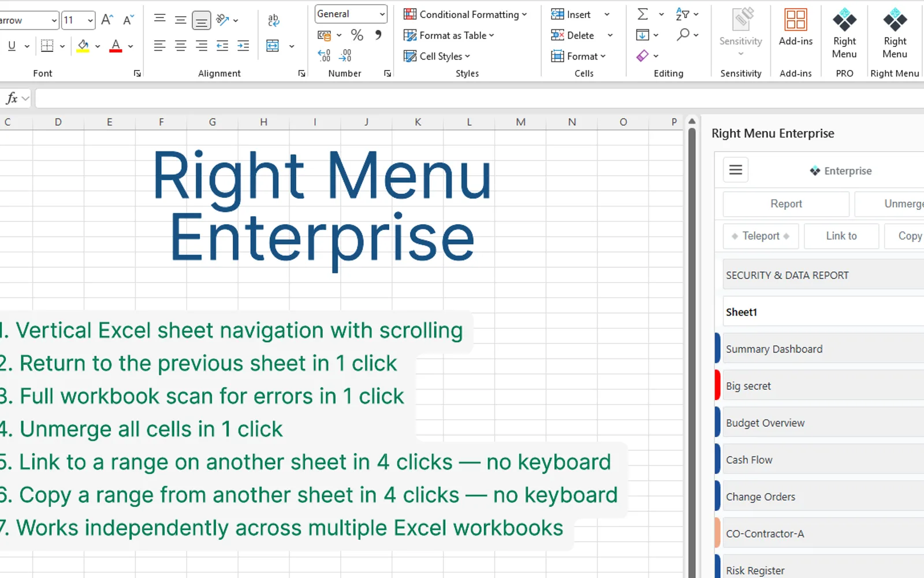Viewport: 924px width, 578px height.
Task: Apply cell borders icon
Action: coord(47,46)
